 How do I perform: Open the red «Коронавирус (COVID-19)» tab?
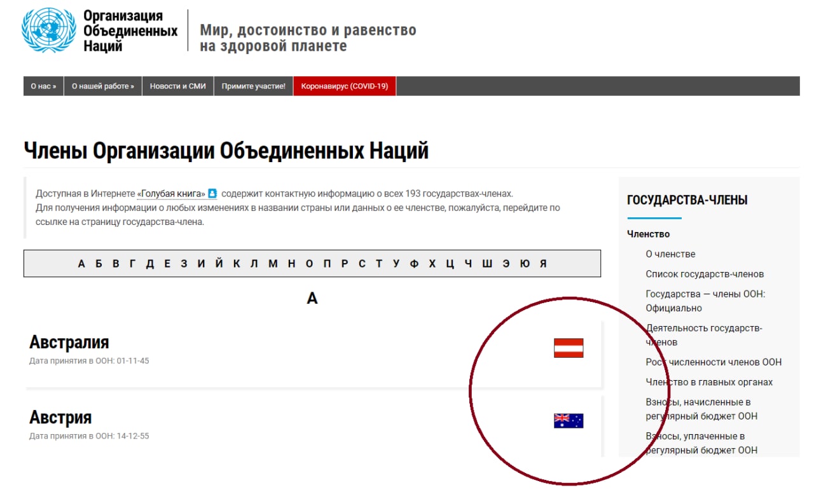tap(345, 86)
